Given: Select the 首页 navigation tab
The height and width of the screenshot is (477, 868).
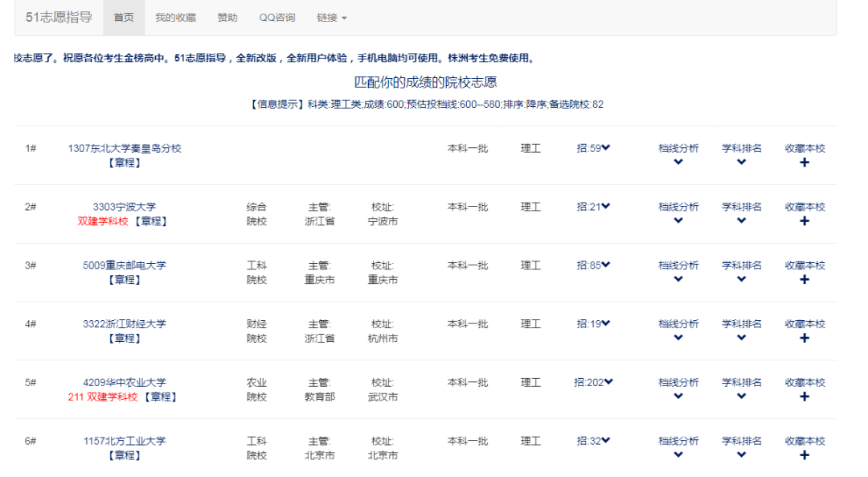Looking at the screenshot, I should click(124, 18).
